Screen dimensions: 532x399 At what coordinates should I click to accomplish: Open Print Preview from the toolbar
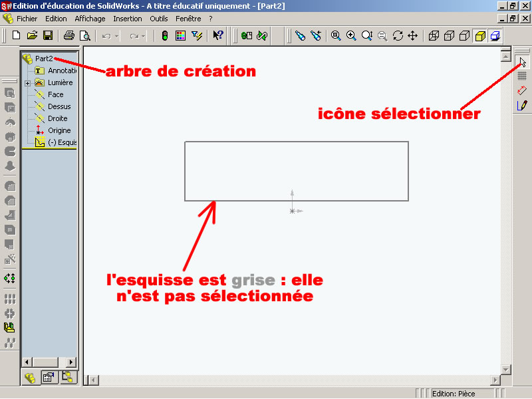(85, 35)
